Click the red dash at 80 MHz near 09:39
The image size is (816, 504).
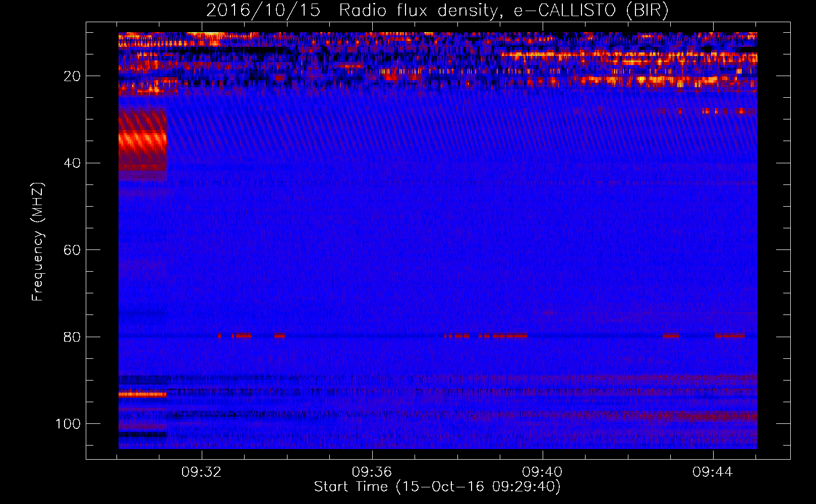(x=503, y=335)
